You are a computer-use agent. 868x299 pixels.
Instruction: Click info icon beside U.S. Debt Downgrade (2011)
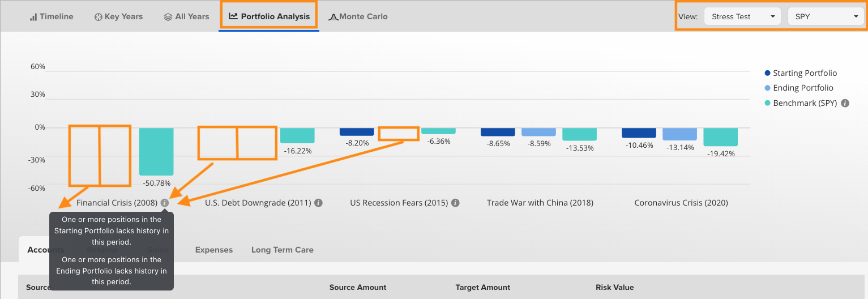point(318,203)
